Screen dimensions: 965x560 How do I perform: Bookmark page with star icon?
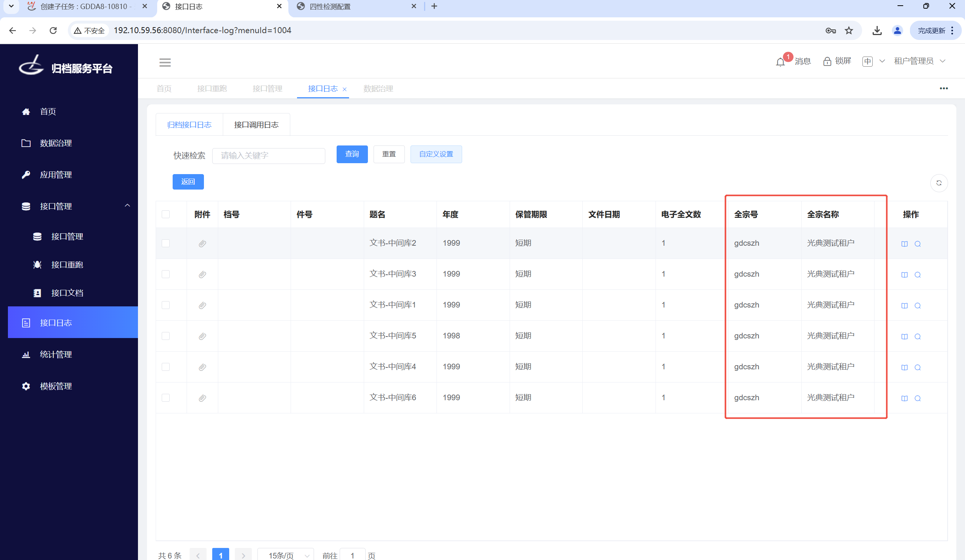[x=849, y=30]
